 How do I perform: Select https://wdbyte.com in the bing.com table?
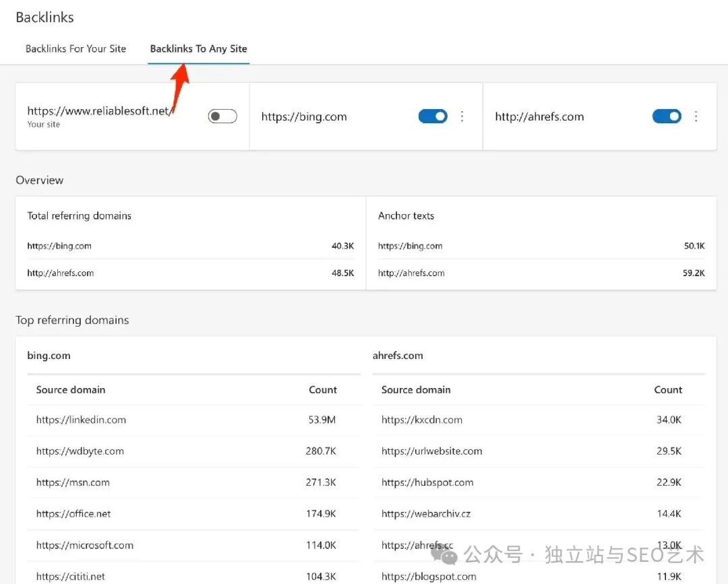80,451
